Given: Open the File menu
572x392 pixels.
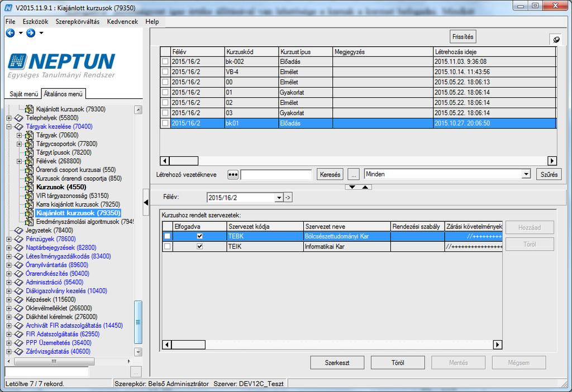Looking at the screenshot, I should coord(10,22).
